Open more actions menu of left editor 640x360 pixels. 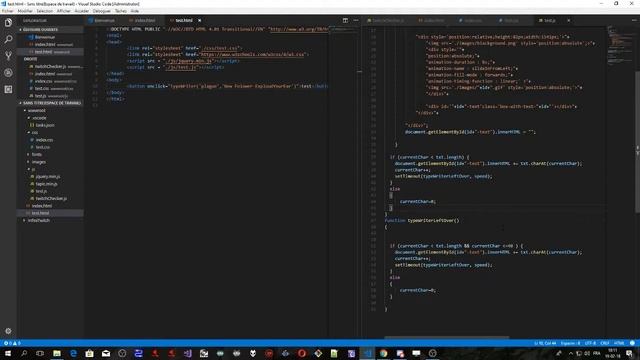tap(356, 20)
